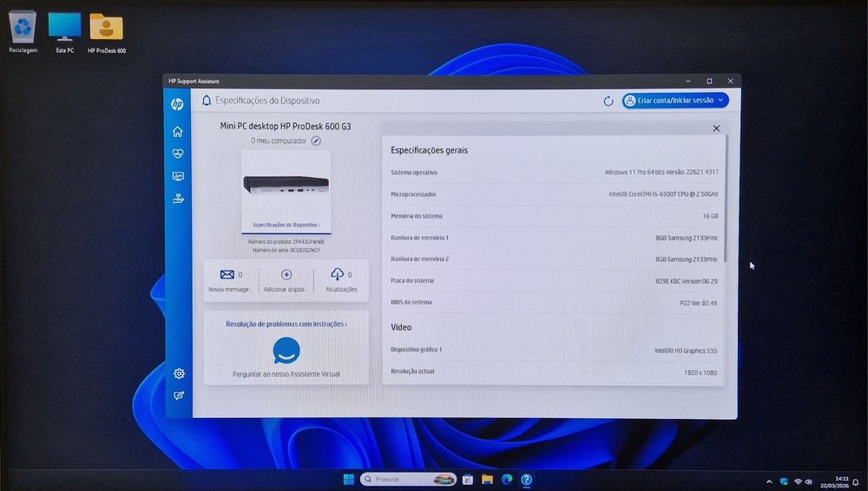Open the heart health check sidebar icon

178,154
